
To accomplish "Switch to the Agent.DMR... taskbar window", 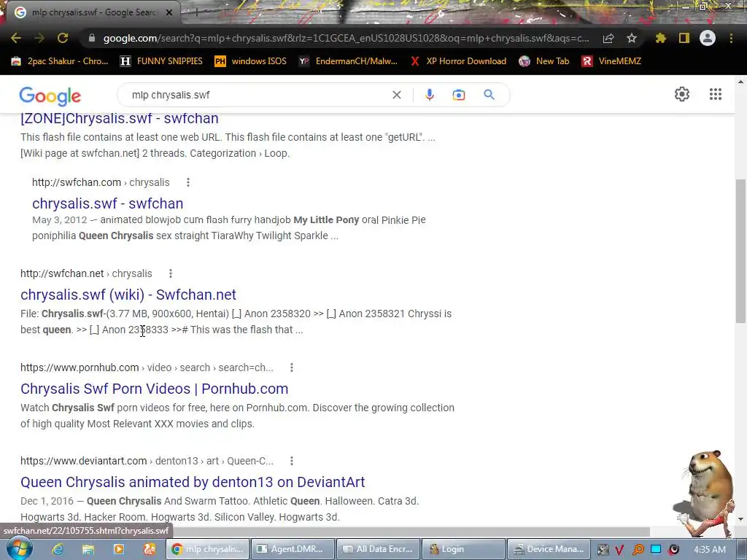I will pyautogui.click(x=292, y=549).
